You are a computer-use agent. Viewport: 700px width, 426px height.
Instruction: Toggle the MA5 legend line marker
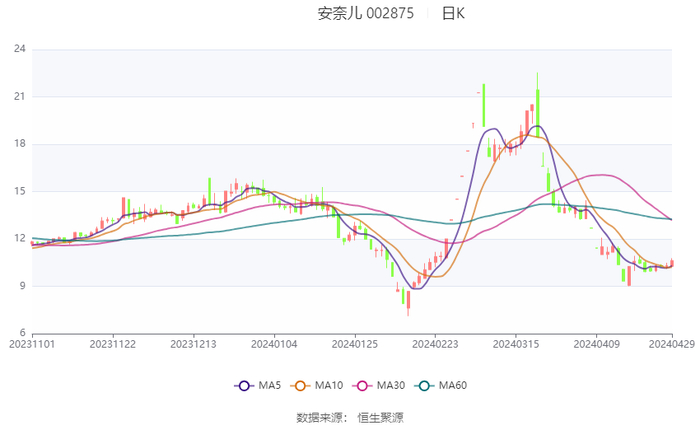(243, 386)
